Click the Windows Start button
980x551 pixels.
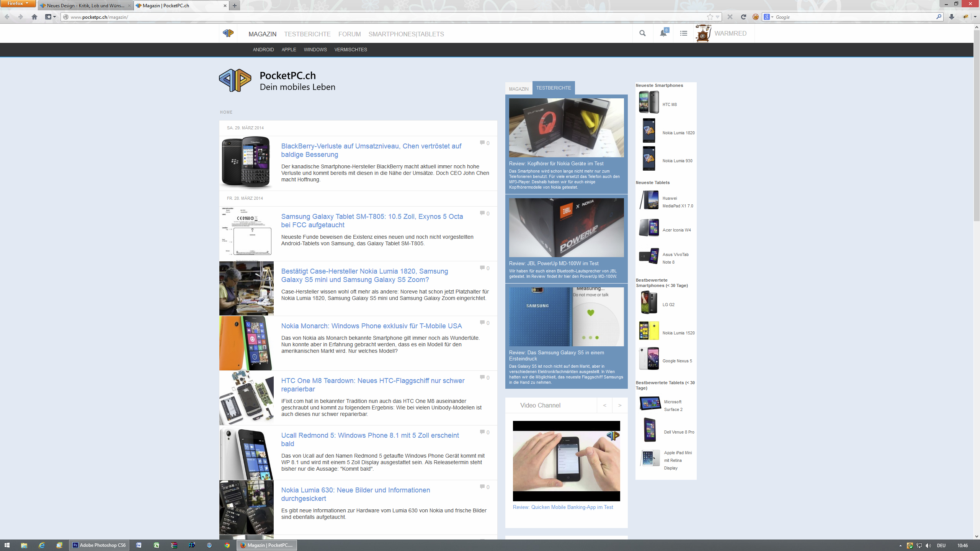7,545
